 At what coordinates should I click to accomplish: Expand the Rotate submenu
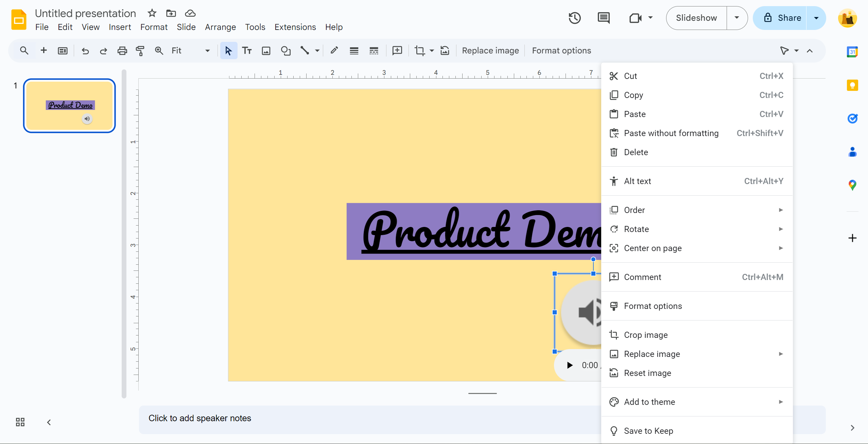(697, 229)
